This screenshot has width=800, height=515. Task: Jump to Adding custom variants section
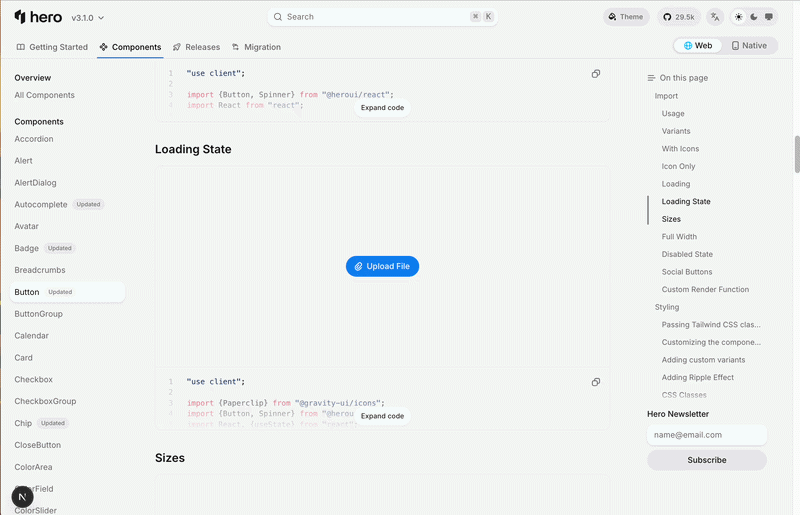coord(703,360)
